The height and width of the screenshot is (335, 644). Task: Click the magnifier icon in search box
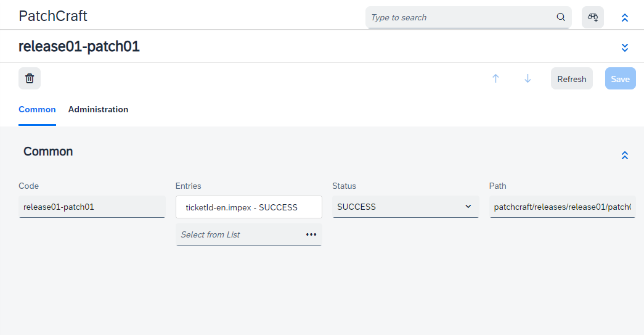(x=561, y=17)
